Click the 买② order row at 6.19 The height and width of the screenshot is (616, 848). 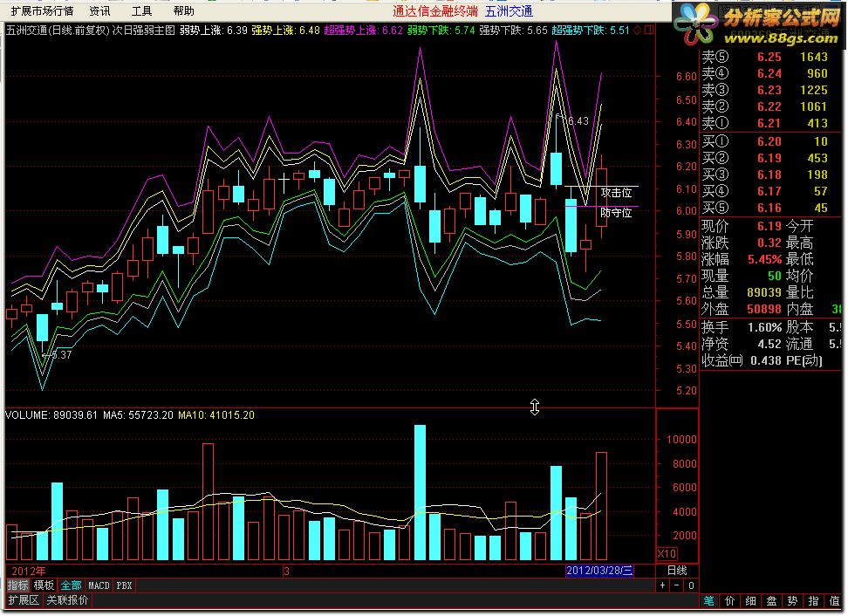click(x=765, y=158)
